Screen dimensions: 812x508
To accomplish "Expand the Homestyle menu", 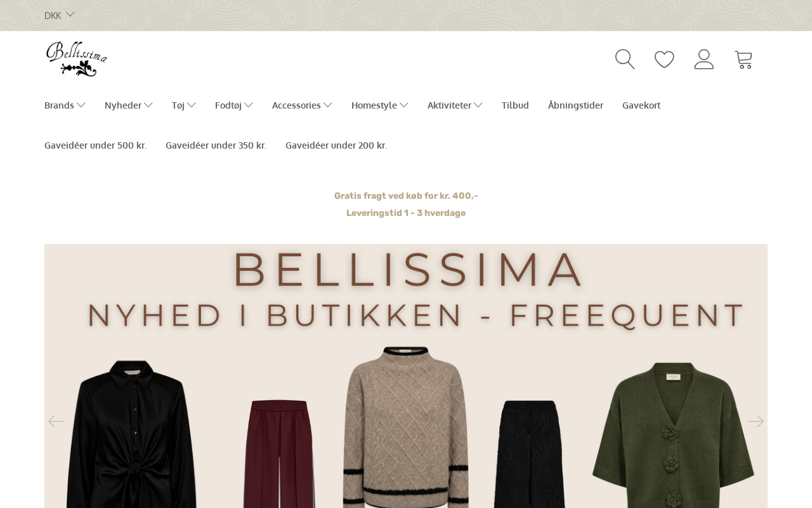I will pos(380,105).
